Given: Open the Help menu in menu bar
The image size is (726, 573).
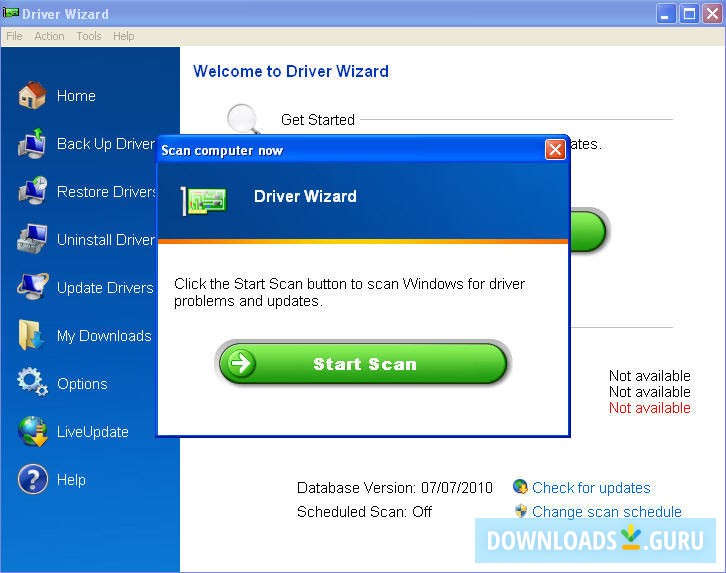Looking at the screenshot, I should tap(124, 36).
